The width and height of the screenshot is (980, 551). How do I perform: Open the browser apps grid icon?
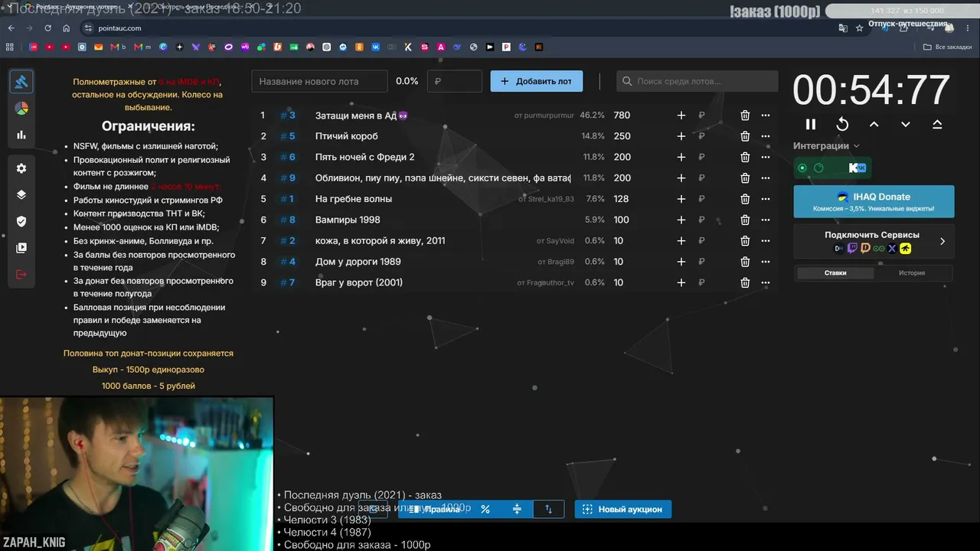coord(10,47)
